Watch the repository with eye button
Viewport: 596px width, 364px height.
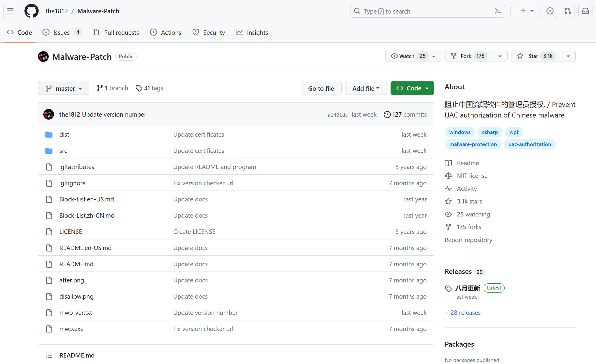coord(408,56)
